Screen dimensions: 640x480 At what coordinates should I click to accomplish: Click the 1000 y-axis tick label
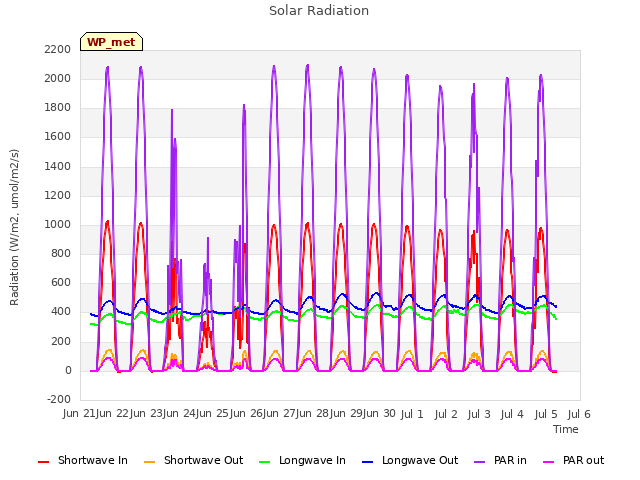(58, 224)
